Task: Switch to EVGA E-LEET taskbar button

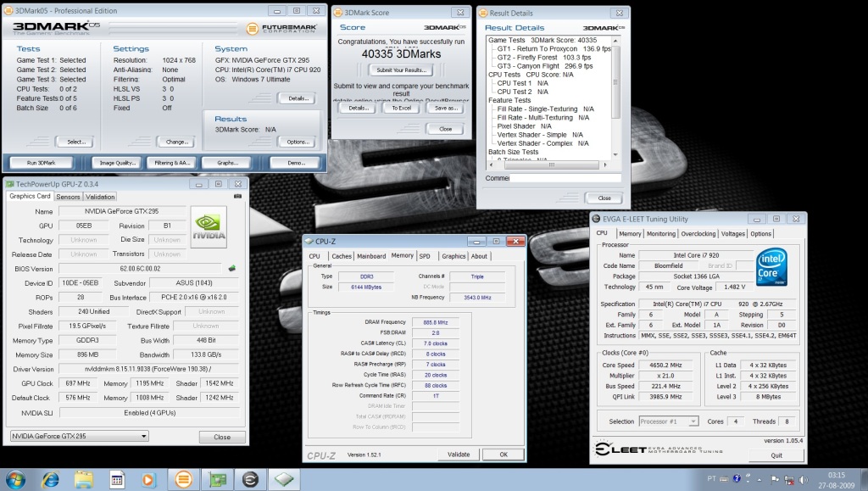Action: (x=250, y=479)
